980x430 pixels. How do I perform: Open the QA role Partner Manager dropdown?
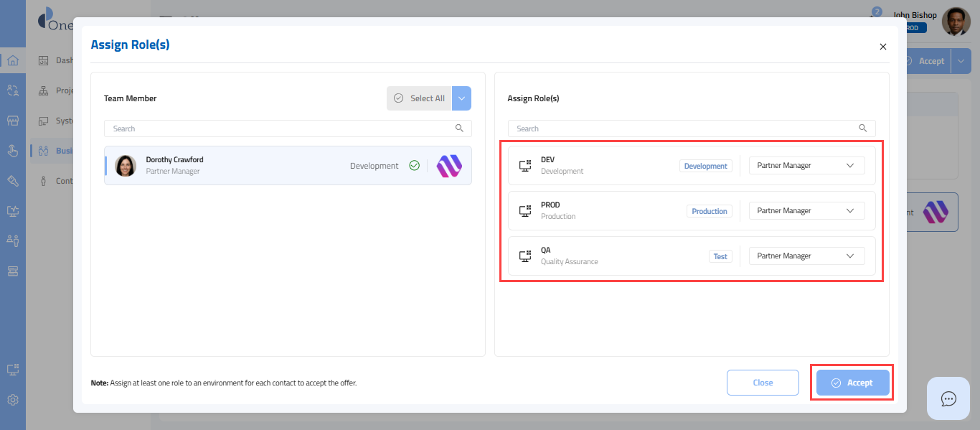click(x=806, y=256)
